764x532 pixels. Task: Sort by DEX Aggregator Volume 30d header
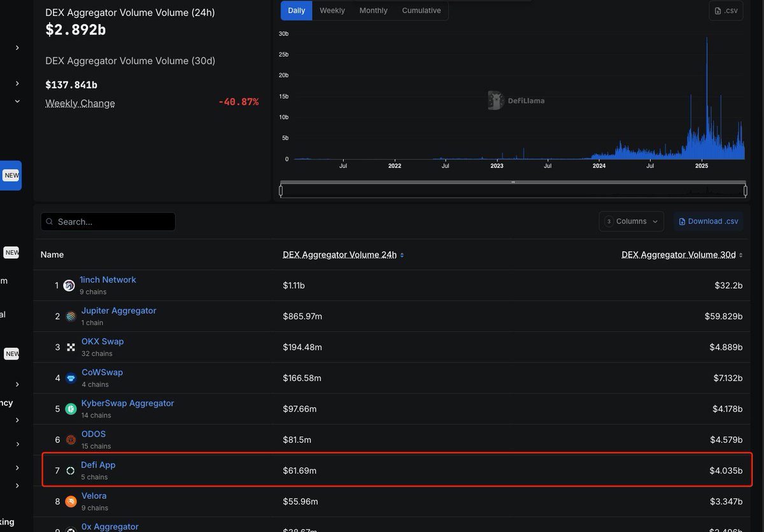click(679, 255)
